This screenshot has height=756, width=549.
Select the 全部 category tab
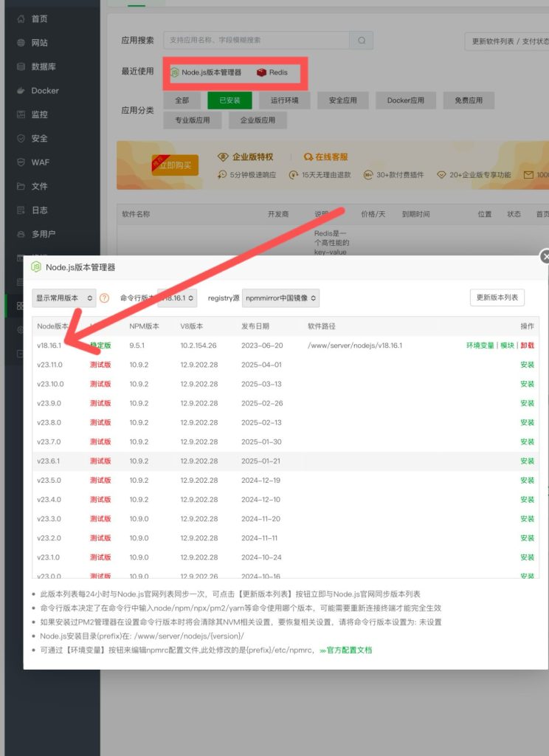coord(182,100)
